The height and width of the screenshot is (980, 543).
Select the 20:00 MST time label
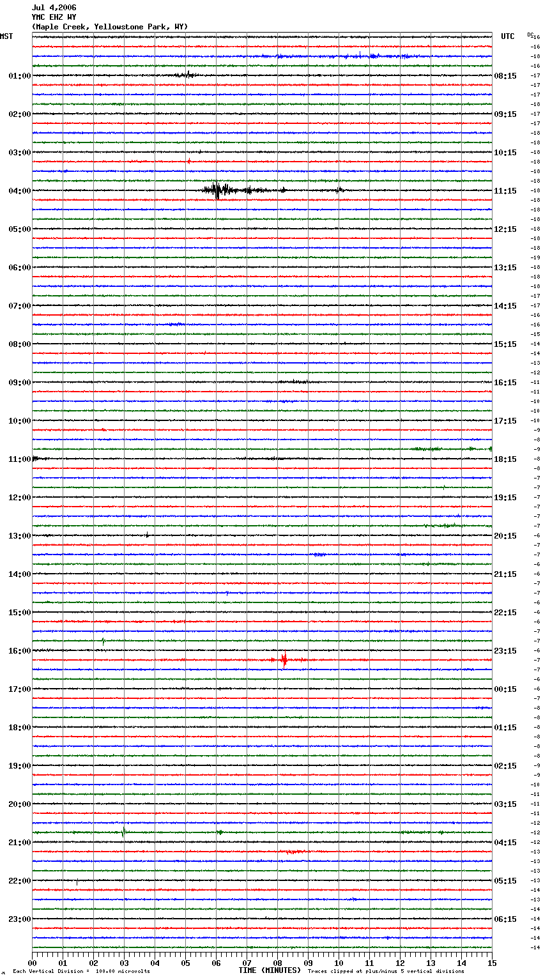(20, 804)
